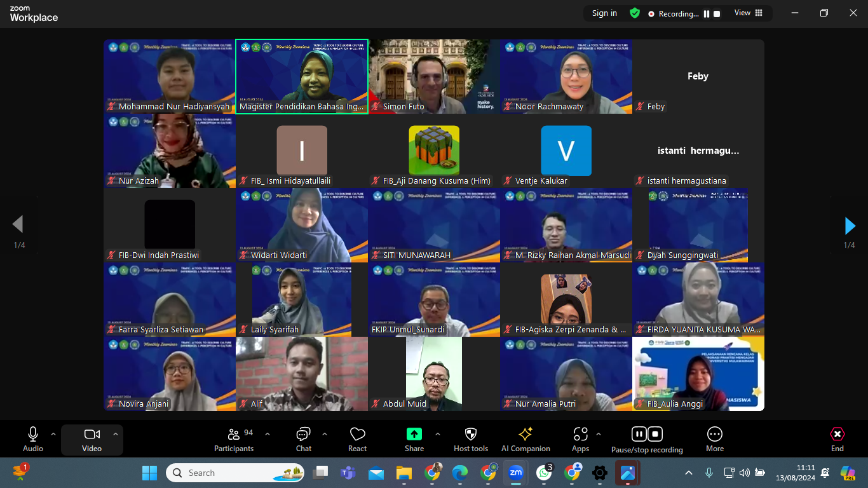Open the Participants panel
The height and width of the screenshot is (488, 868).
pos(233,440)
